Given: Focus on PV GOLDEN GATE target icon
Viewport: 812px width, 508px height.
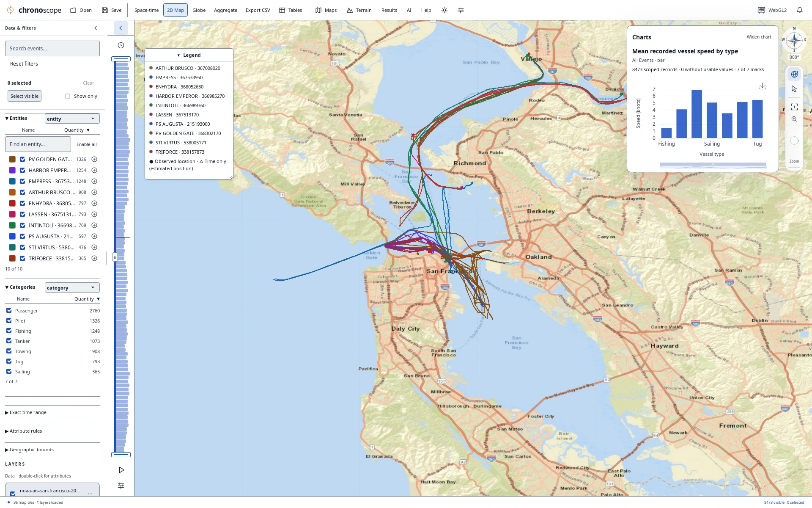Looking at the screenshot, I should point(94,159).
